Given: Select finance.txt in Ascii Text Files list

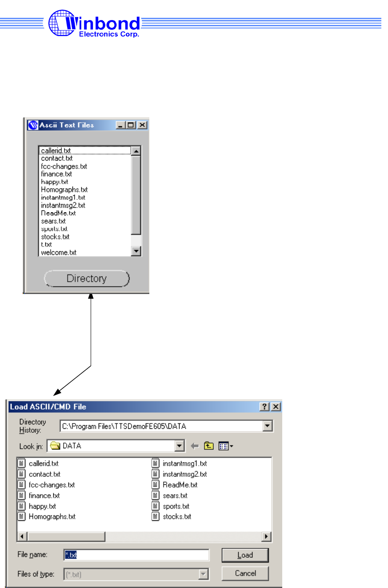Looking at the screenshot, I should (56, 174).
